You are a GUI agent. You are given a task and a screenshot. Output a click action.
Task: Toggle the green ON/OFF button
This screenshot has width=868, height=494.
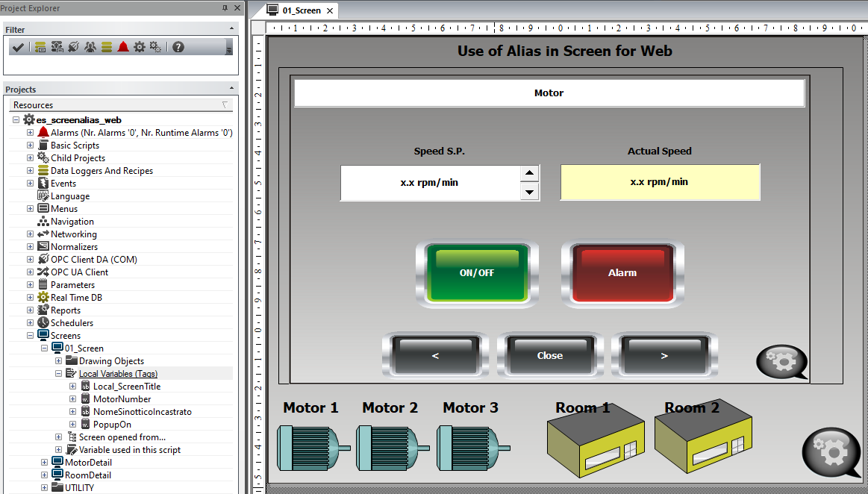[477, 273]
